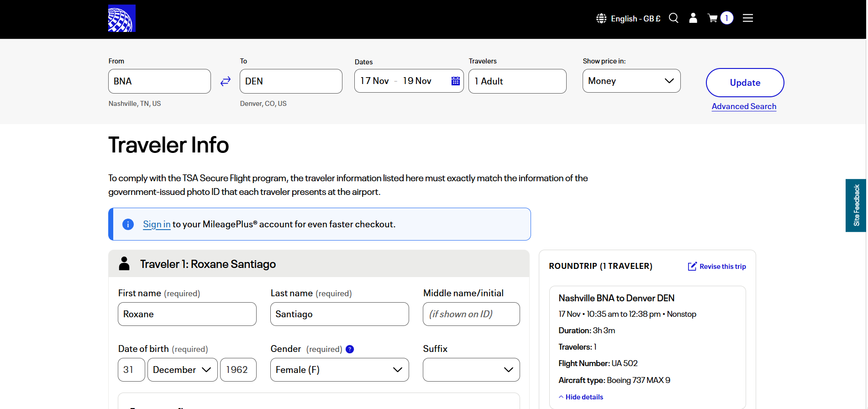Click the Middle name/initial field

(471, 314)
